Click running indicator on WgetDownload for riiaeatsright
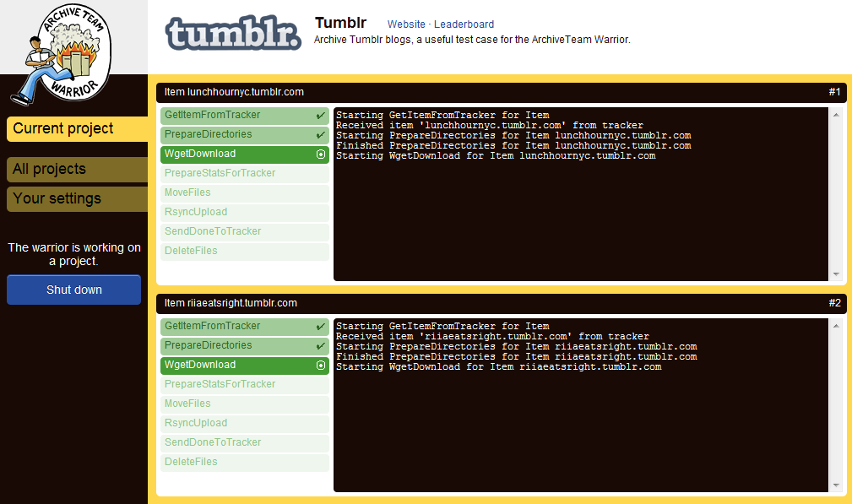Image resolution: width=852 pixels, height=504 pixels. [x=321, y=366]
